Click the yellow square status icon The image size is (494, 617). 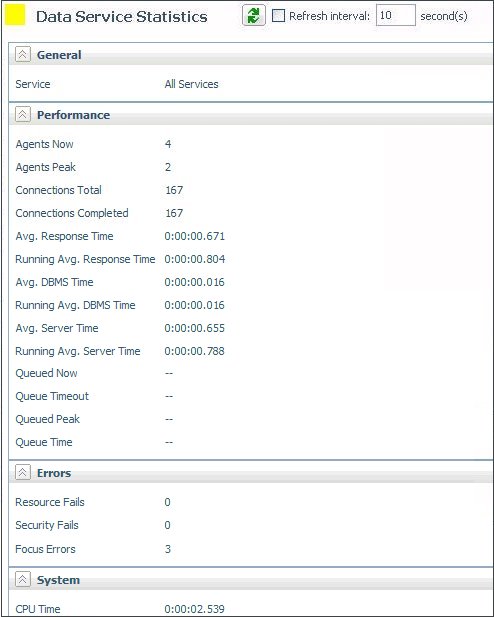[15, 15]
